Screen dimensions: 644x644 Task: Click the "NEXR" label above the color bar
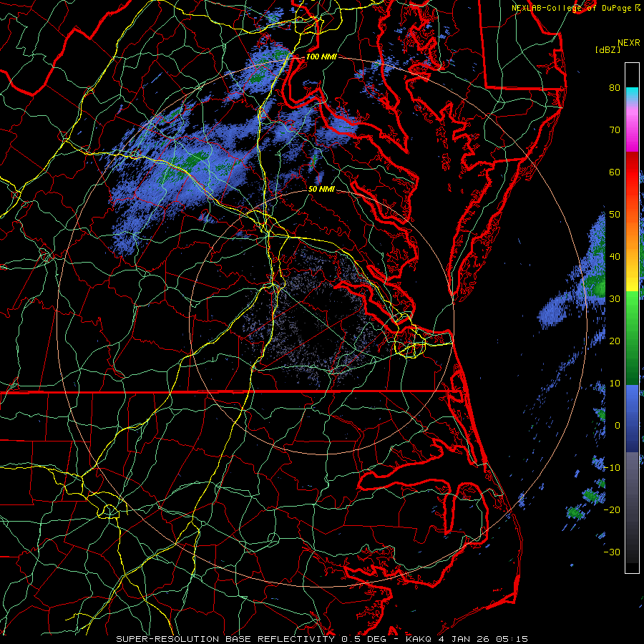629,43
